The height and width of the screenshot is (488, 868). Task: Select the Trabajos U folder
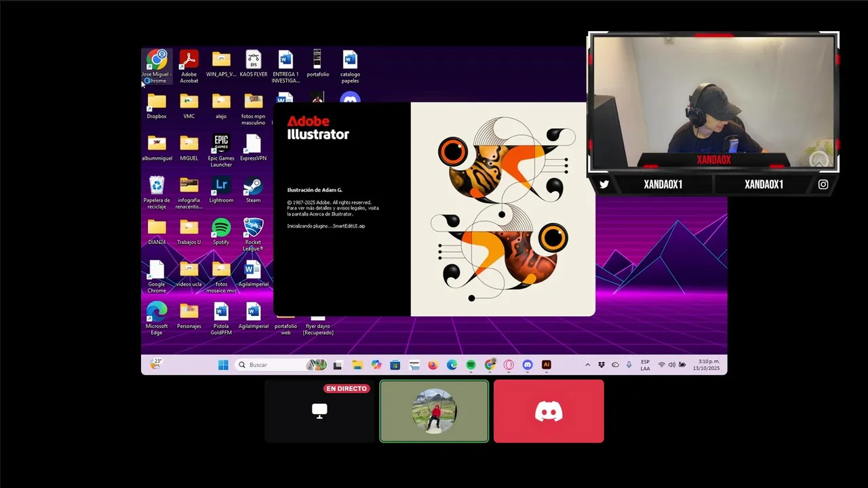189,232
